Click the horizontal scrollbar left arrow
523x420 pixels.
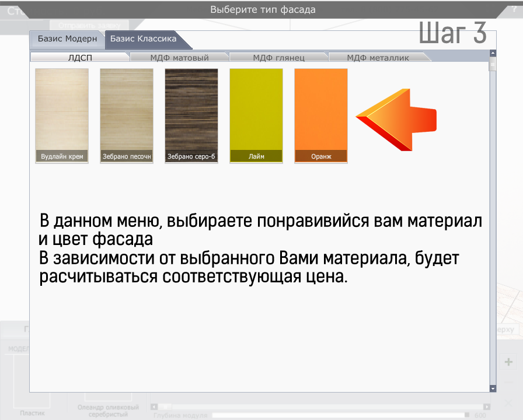tap(154, 406)
